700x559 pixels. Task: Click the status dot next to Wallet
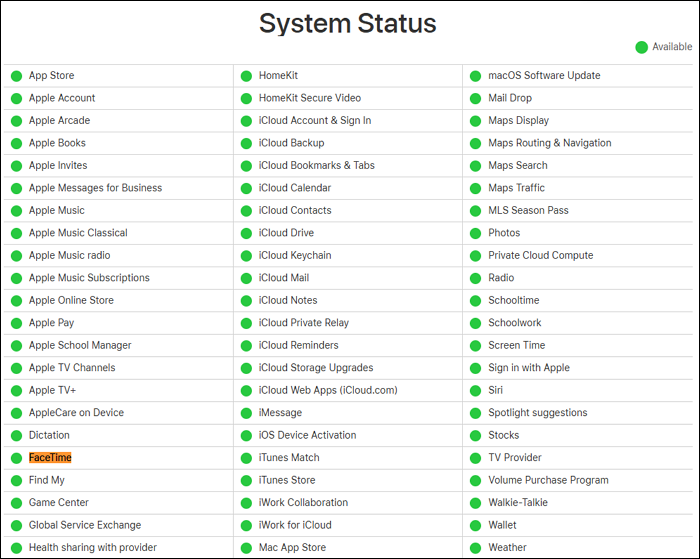(x=475, y=526)
